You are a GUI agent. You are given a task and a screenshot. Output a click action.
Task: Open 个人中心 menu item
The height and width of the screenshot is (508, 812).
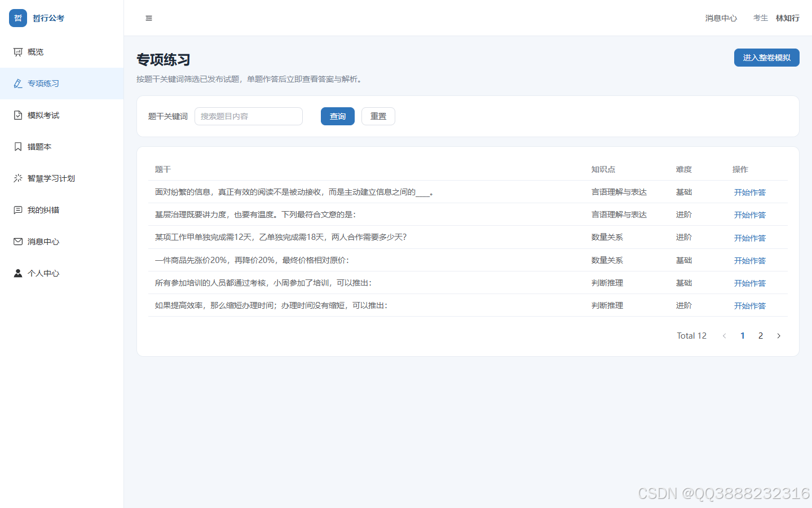pyautogui.click(x=62, y=273)
